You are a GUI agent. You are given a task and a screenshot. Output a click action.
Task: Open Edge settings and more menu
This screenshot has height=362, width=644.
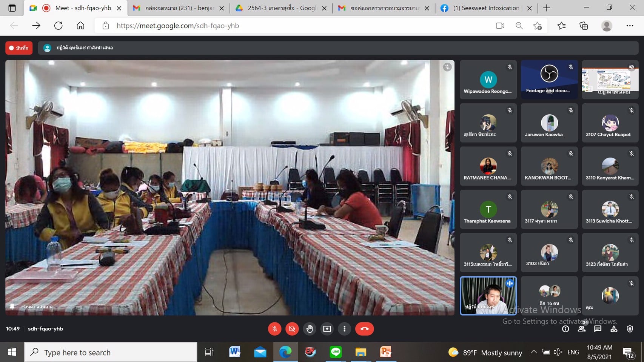point(630,26)
